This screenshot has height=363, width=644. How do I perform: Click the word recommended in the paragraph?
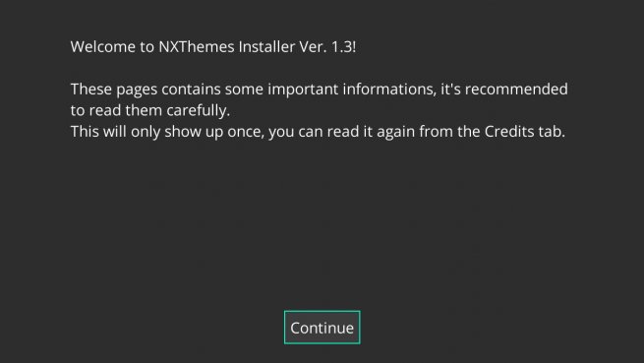pyautogui.click(x=516, y=89)
